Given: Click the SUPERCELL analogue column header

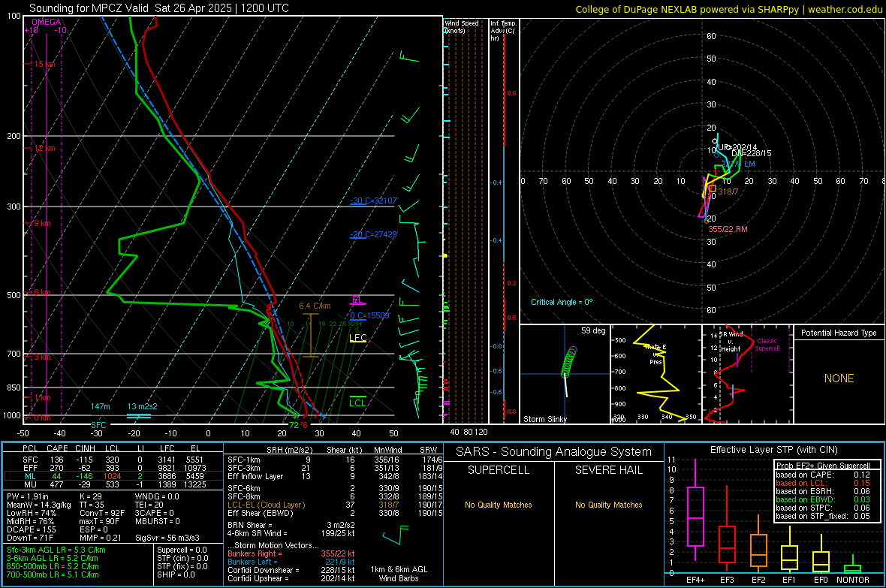Looking at the screenshot, I should [499, 470].
